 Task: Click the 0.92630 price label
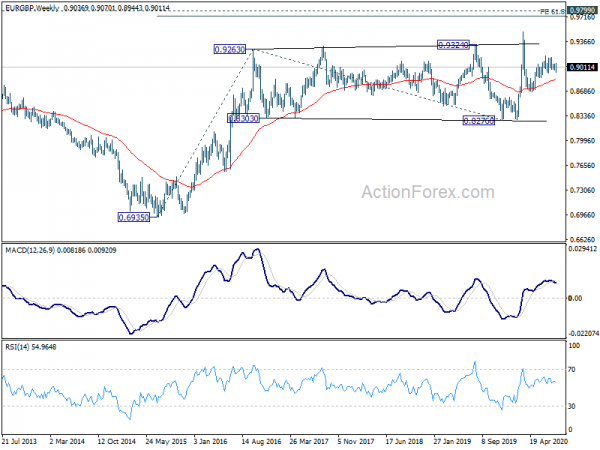(x=230, y=49)
